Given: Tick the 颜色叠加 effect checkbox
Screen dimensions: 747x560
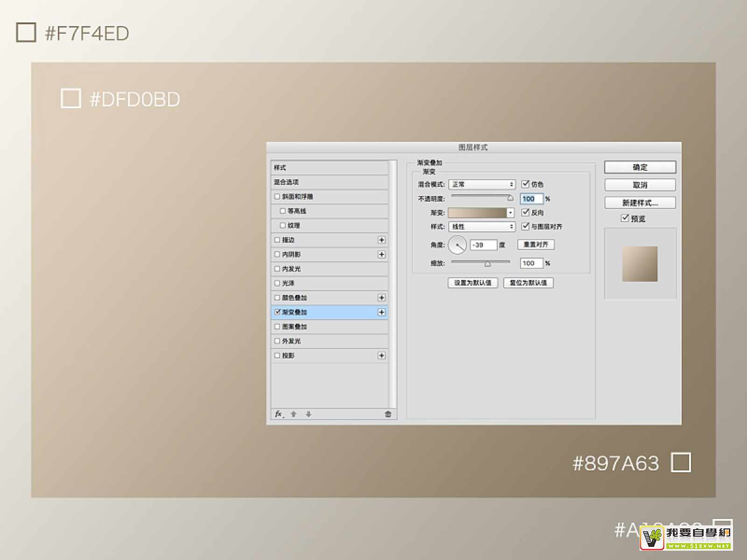Looking at the screenshot, I should coord(277,298).
